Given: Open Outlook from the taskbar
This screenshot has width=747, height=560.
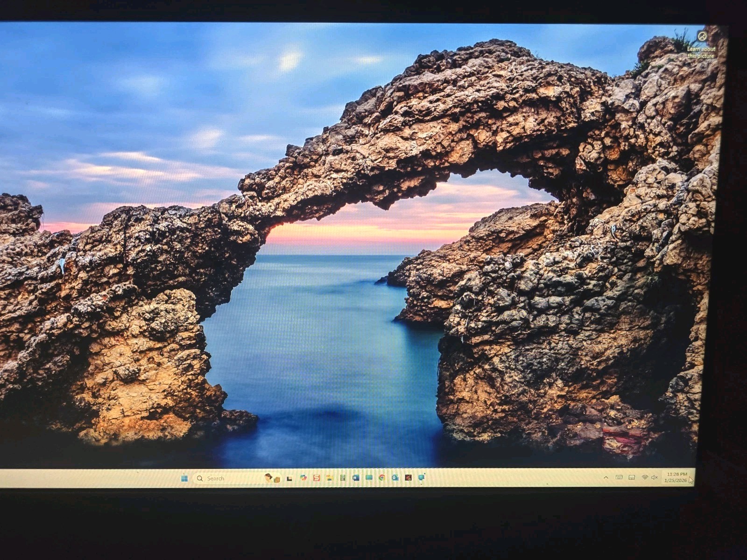Looking at the screenshot, I should click(395, 477).
